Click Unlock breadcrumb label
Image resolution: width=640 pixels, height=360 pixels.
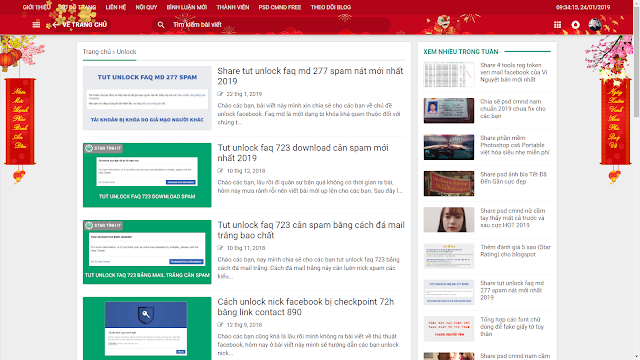(x=127, y=52)
